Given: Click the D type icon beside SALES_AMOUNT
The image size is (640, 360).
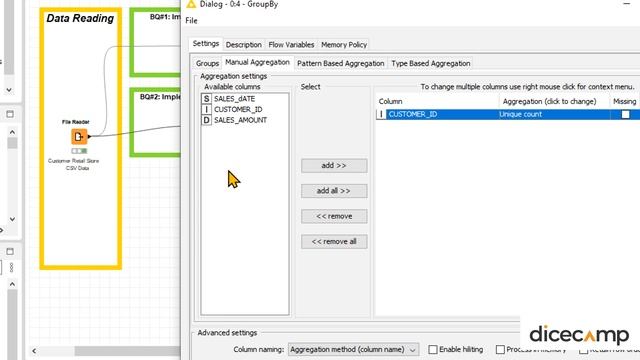Looking at the screenshot, I should (207, 120).
